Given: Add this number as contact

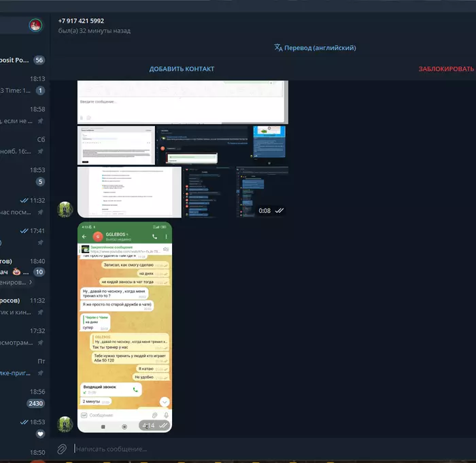Looking at the screenshot, I should click(x=182, y=69).
